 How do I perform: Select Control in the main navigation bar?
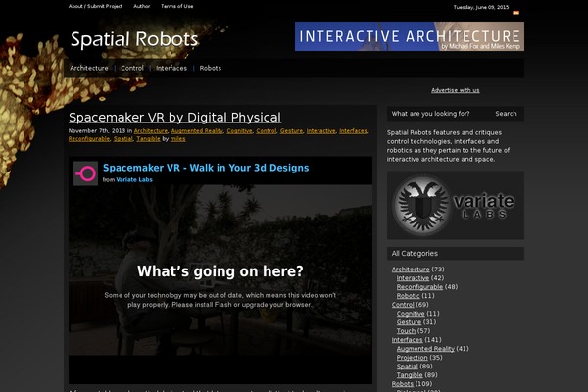click(132, 68)
